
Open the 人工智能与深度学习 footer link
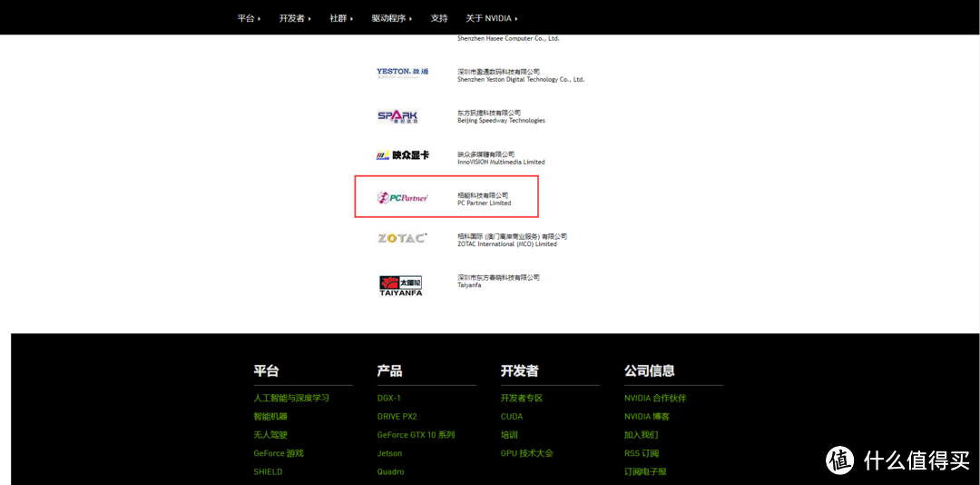pos(291,398)
